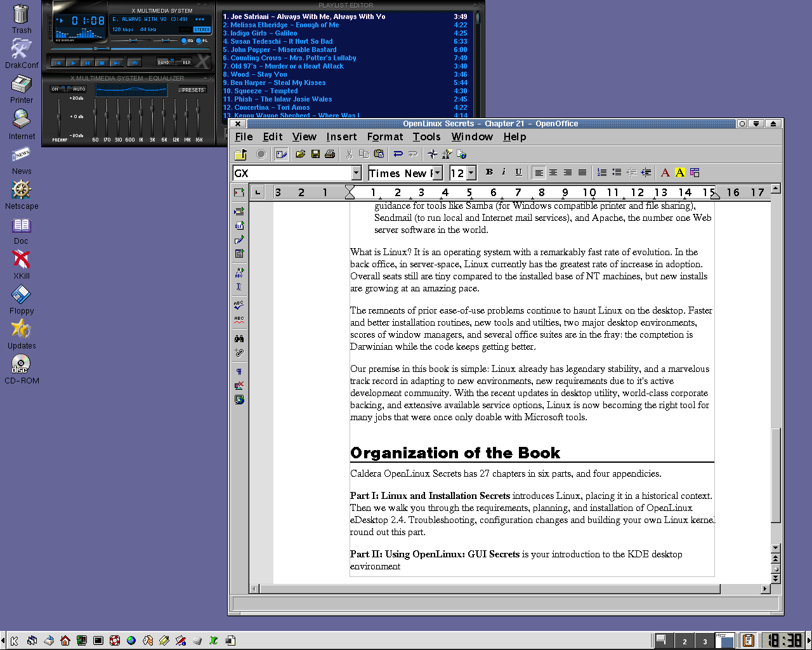Open the Insert menu
Viewport: 812px width, 650px height.
coord(341,136)
